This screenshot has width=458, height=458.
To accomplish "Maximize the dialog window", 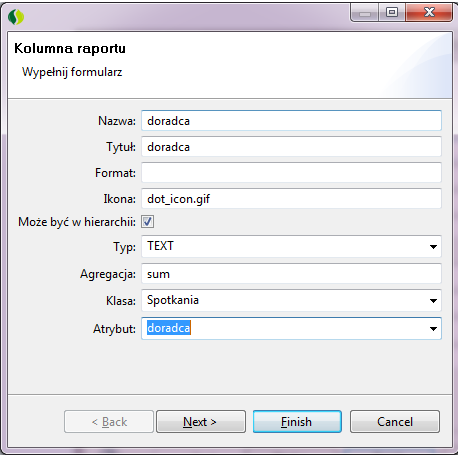I will click(392, 13).
